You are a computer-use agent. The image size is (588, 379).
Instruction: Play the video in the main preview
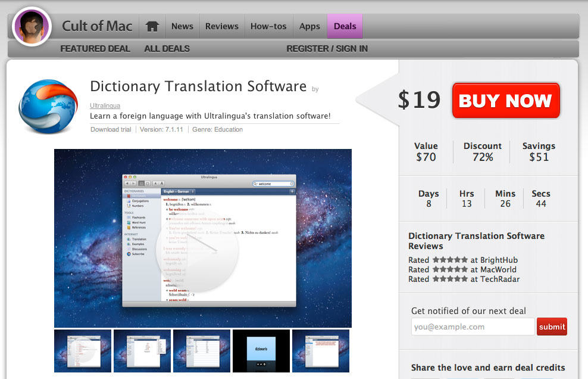pyautogui.click(x=197, y=251)
